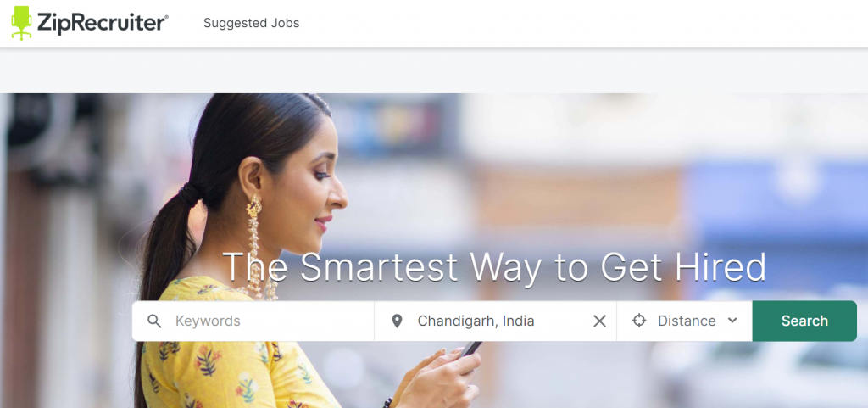Clear the location with the X icon
This screenshot has width=868, height=408.
[x=599, y=321]
